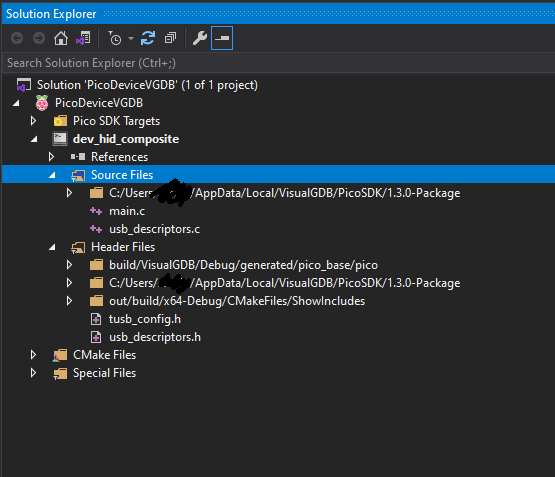The height and width of the screenshot is (477, 555).
Task: Click the Pico SDK Targets folder icon
Action: [60, 121]
